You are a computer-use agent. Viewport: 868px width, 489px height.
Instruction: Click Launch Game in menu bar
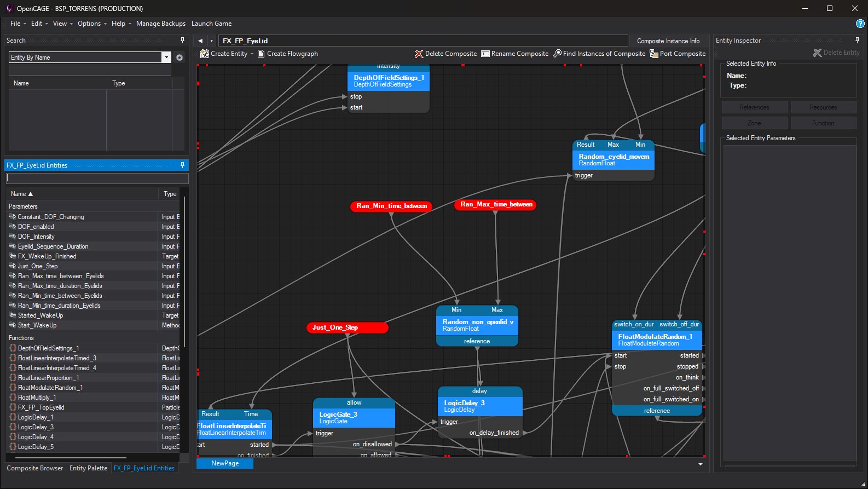point(211,24)
